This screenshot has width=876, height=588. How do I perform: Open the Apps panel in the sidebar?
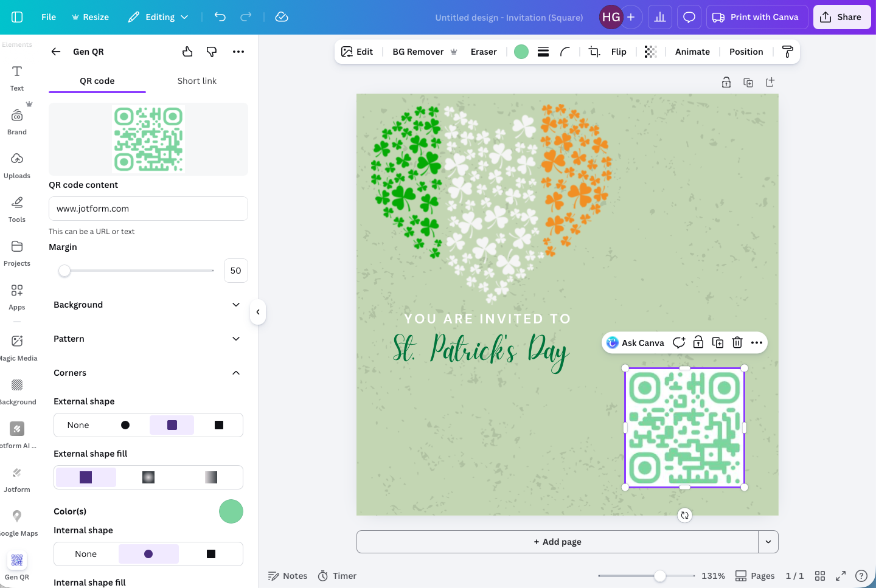[16, 297]
